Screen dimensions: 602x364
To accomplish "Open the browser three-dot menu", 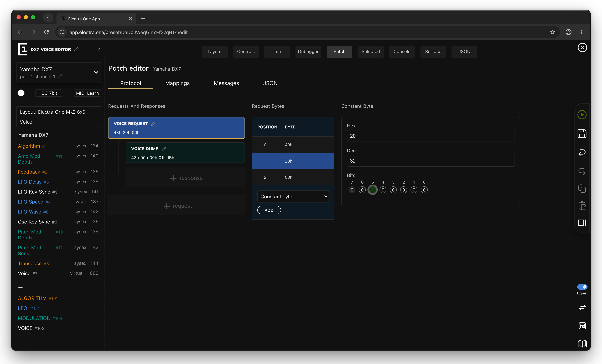I will (582, 32).
